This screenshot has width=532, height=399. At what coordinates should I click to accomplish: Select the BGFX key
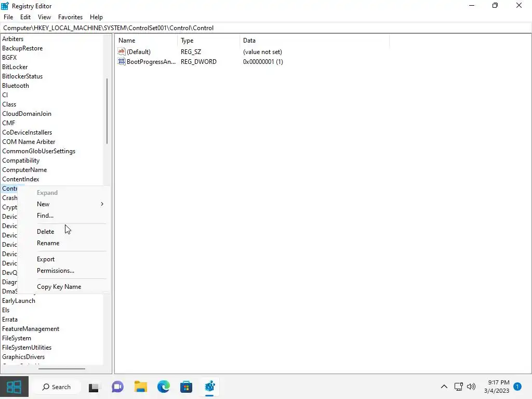(9, 58)
